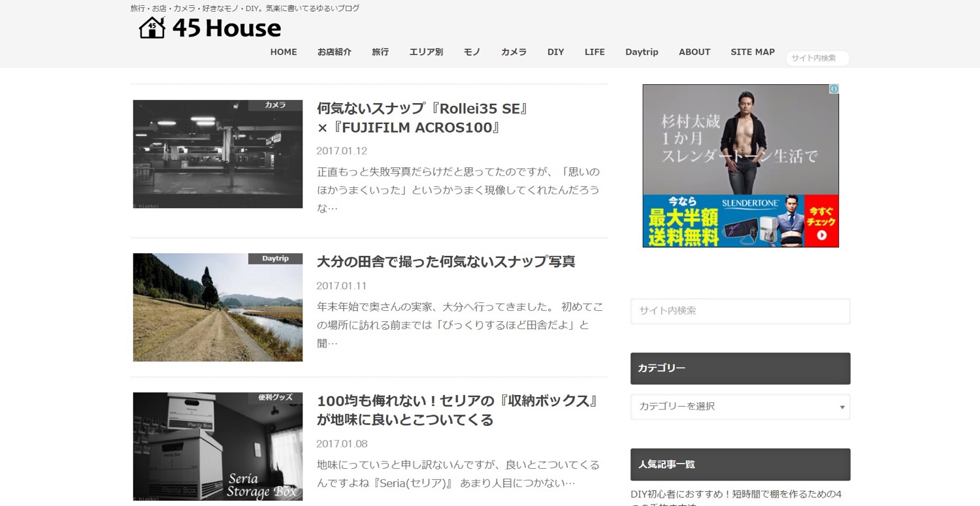
Task: Click the black-and-white station photo thumbnail
Action: pyautogui.click(x=218, y=154)
